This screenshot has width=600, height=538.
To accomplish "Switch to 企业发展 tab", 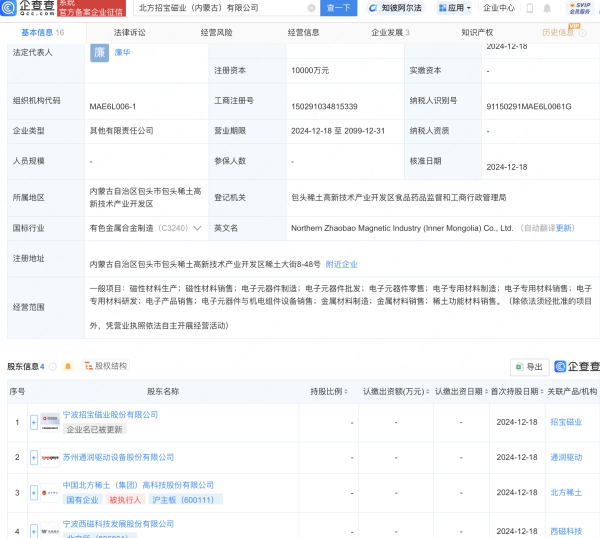I will [390, 33].
